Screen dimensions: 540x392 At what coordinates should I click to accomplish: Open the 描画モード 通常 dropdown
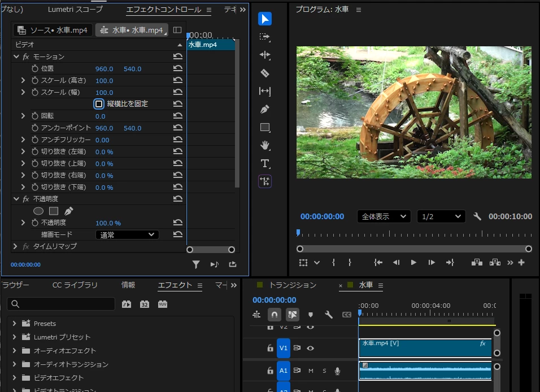[x=127, y=234]
